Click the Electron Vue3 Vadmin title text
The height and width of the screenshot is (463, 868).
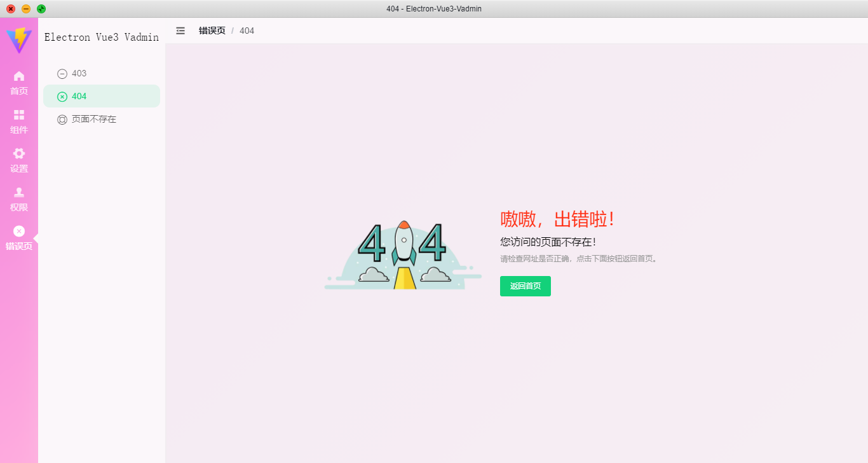[101, 37]
